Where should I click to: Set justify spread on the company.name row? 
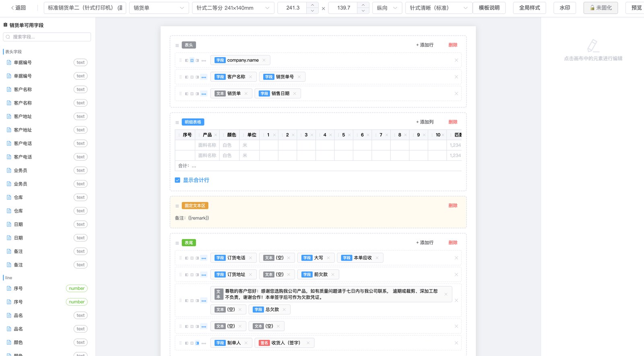coord(204,60)
